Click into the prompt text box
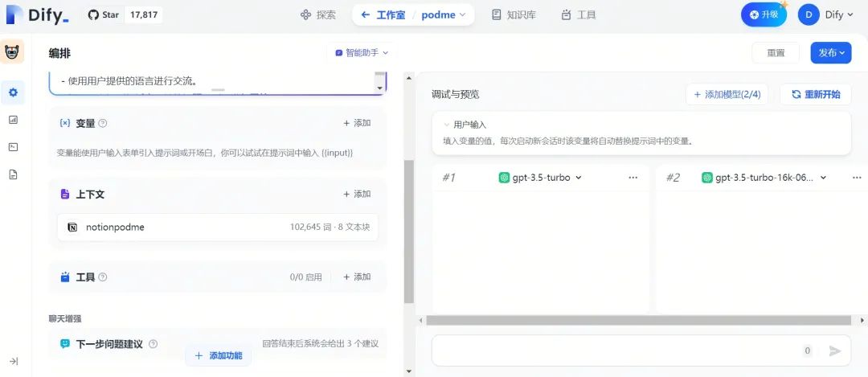 (x=212, y=82)
